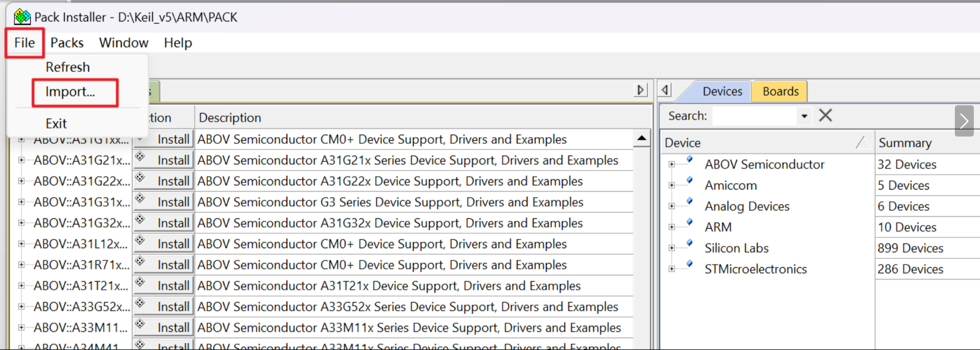Click the blue diamond icon beside Amiccom
Screen dimensions: 980x350
tap(689, 180)
